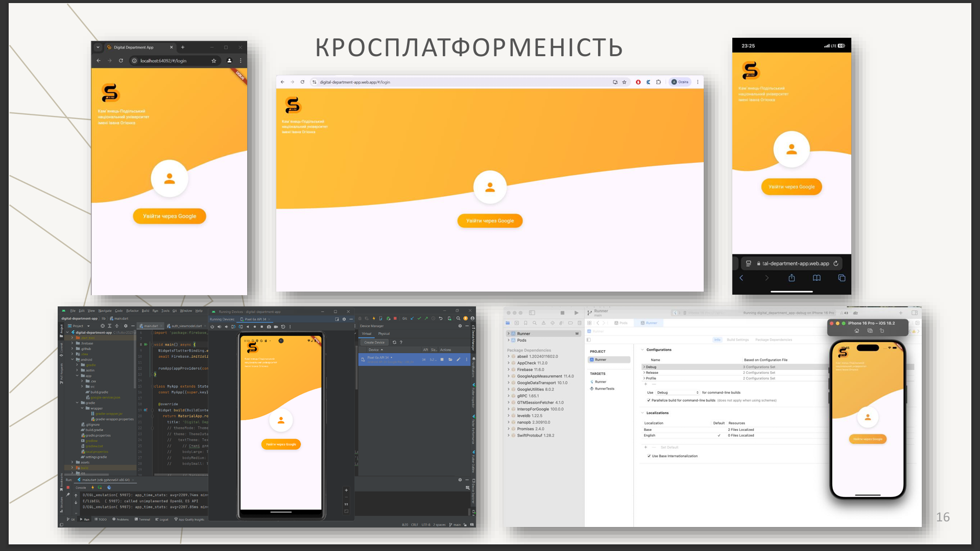980x551 pixels.
Task: Open the Terminal tool window
Action: tap(142, 519)
